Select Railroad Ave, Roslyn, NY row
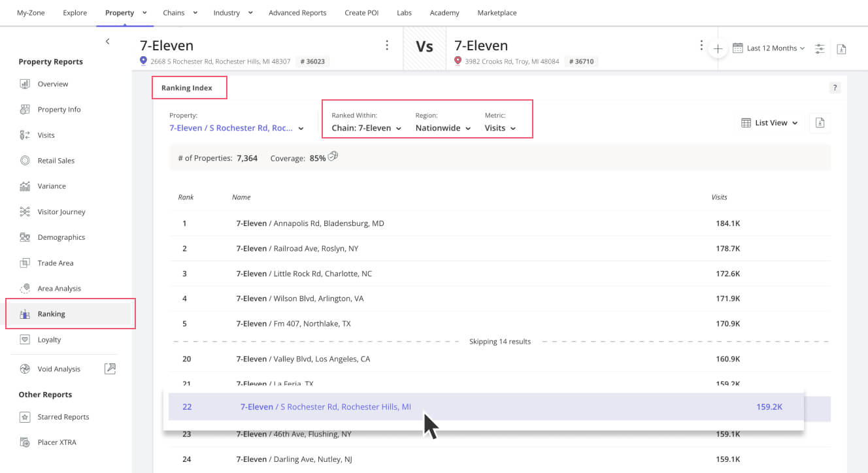The width and height of the screenshot is (868, 473). pyautogui.click(x=500, y=248)
